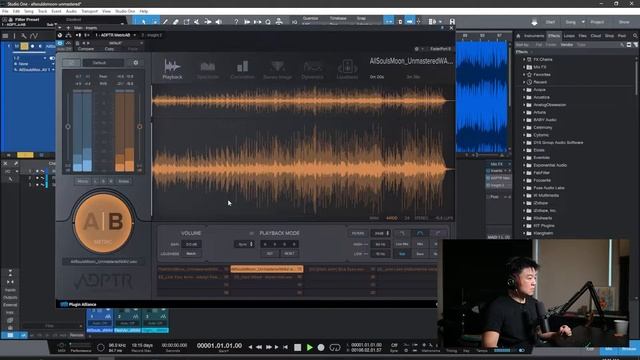
Task: Click the transport Record button
Action: 321,347
